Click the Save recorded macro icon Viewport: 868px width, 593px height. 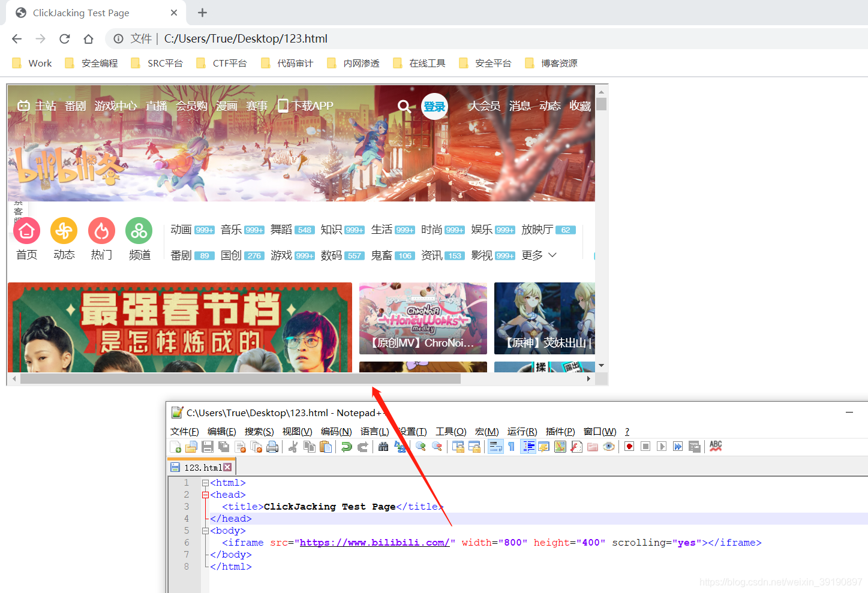(x=694, y=447)
